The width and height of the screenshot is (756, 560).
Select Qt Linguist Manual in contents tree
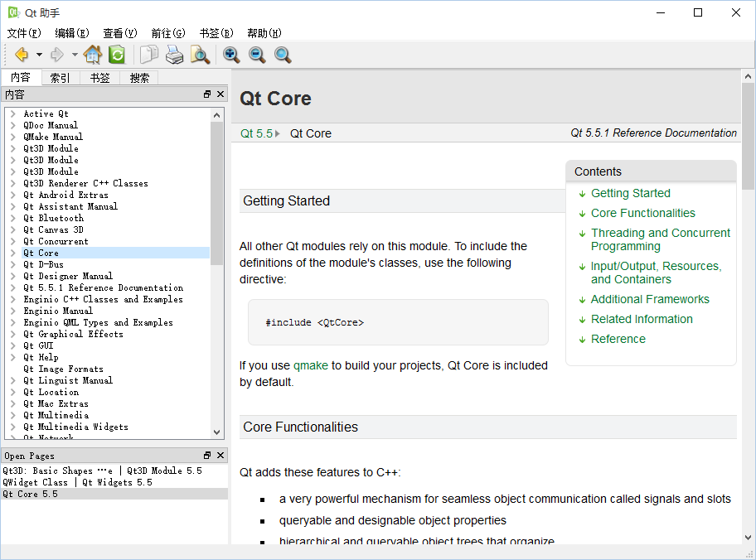pyautogui.click(x=68, y=380)
